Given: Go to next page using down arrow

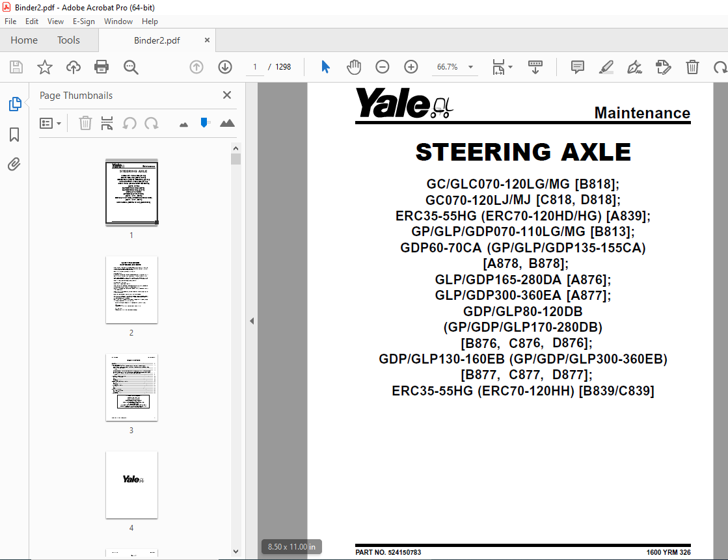Looking at the screenshot, I should (x=225, y=68).
